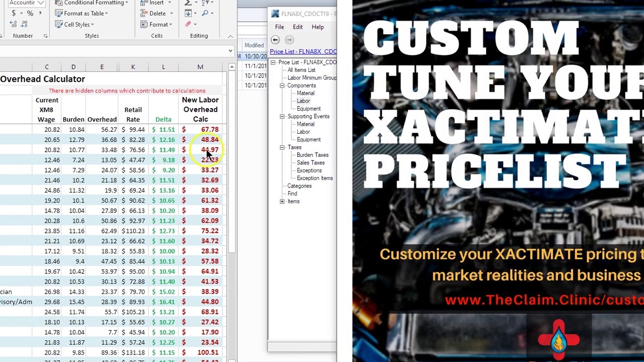This screenshot has width=644, height=362.
Task: Select Equipment under Supporting Events
Action: coord(308,140)
